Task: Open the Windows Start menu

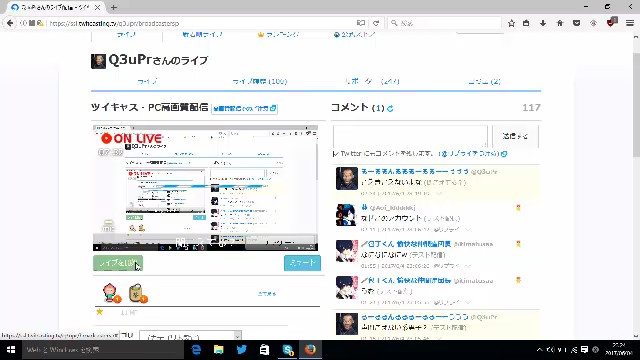Action: [x=11, y=350]
